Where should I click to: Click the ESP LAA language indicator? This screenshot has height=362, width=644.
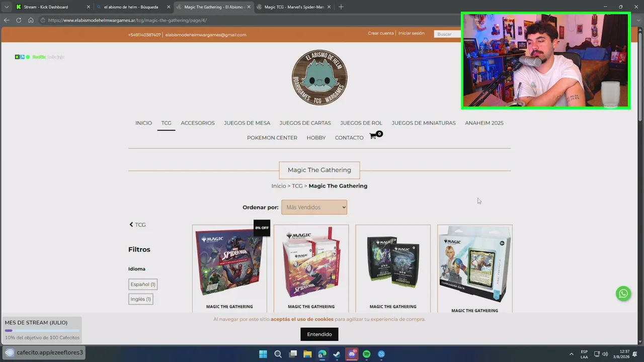584,354
